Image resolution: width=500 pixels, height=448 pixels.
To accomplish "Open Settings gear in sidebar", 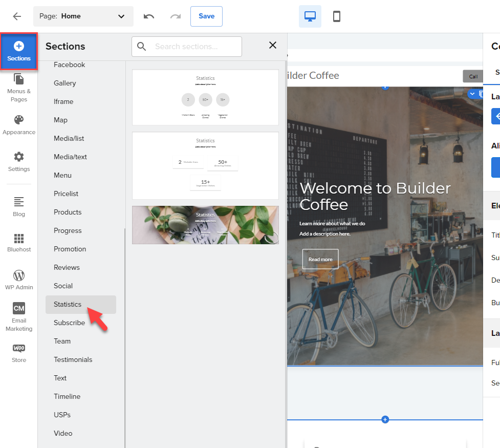I will 19,162.
